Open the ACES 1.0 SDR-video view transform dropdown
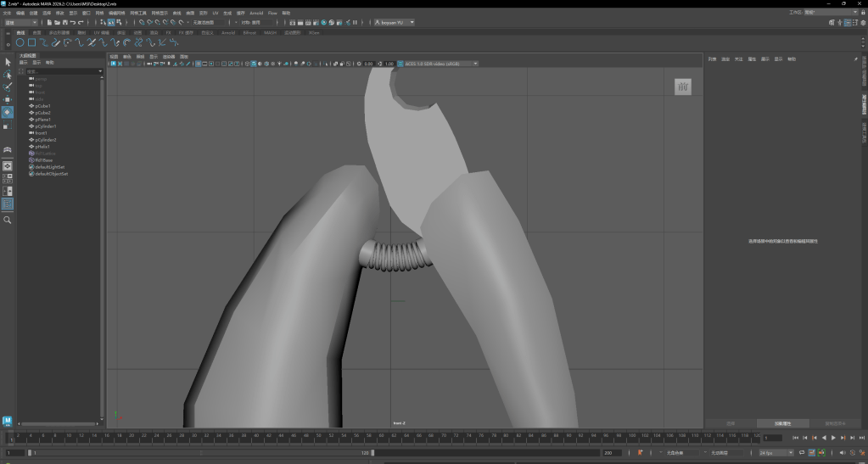This screenshot has height=464, width=868. pos(440,64)
